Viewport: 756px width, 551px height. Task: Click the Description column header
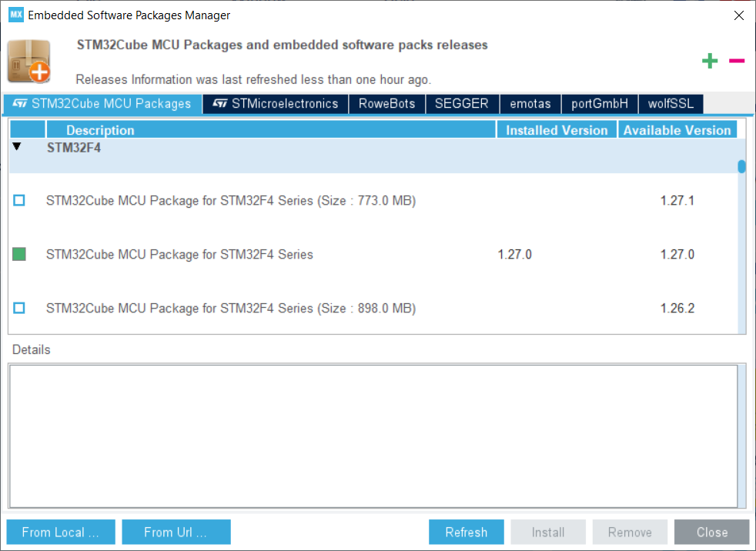pyautogui.click(x=270, y=130)
